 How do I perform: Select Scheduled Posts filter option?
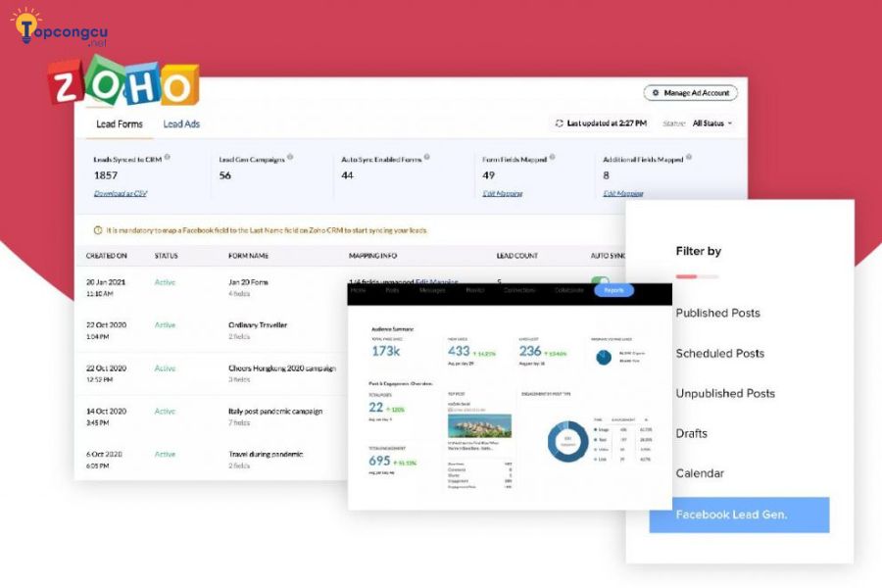[720, 354]
